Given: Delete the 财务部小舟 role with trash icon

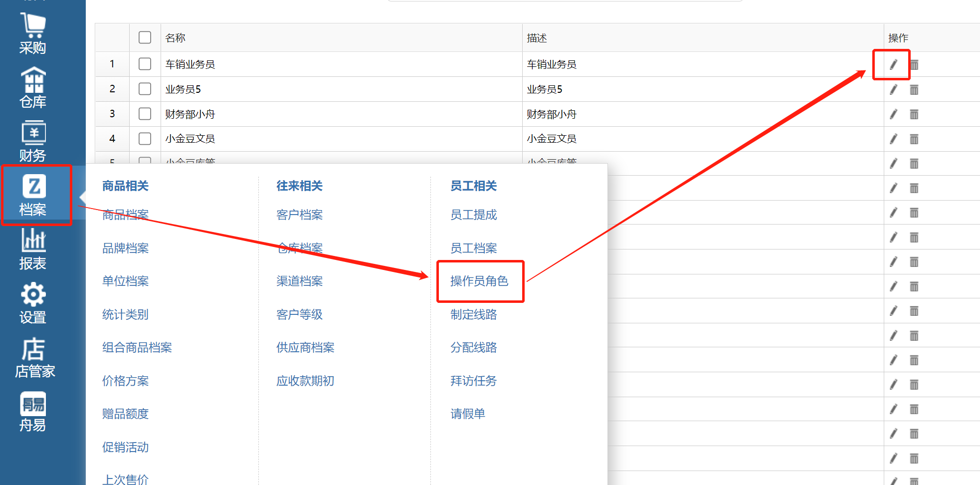Looking at the screenshot, I should pyautogui.click(x=914, y=114).
